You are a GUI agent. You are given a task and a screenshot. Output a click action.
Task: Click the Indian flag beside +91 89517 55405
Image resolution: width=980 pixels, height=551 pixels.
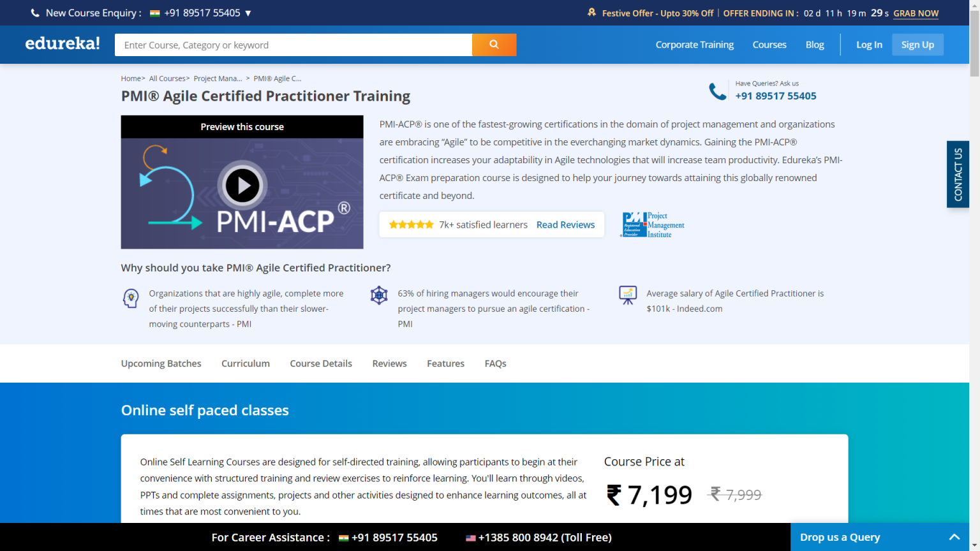pyautogui.click(x=154, y=12)
